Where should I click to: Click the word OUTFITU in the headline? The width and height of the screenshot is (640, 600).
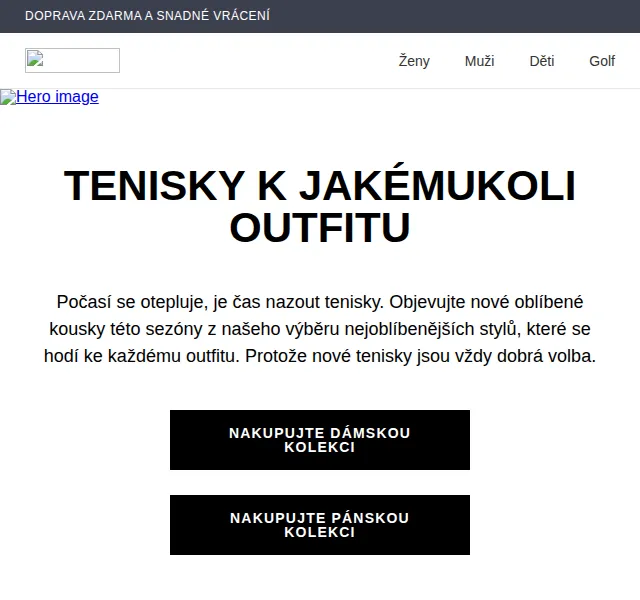pos(320,227)
